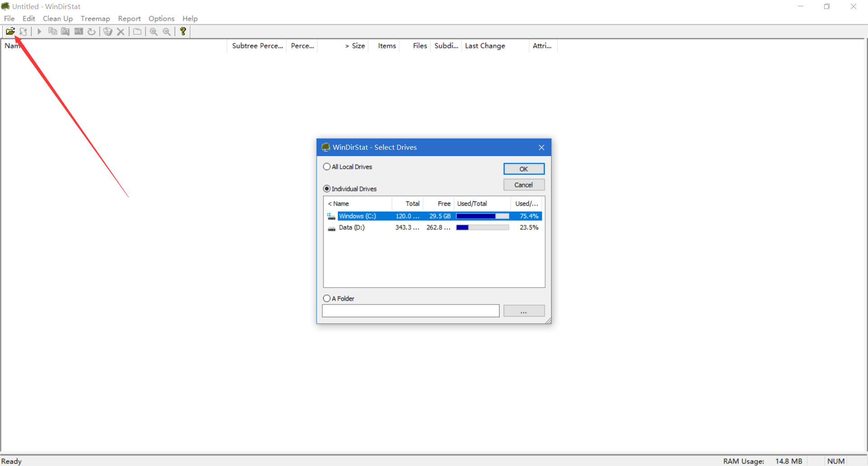
Task: Click the Last Change column header
Action: click(495, 46)
